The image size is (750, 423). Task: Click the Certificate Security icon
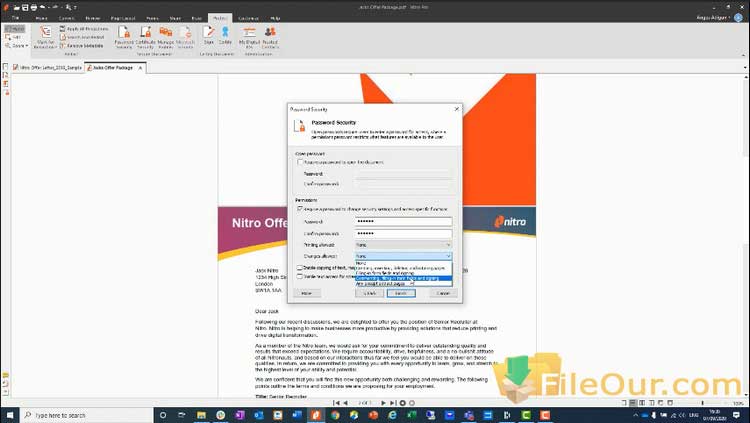tap(145, 37)
